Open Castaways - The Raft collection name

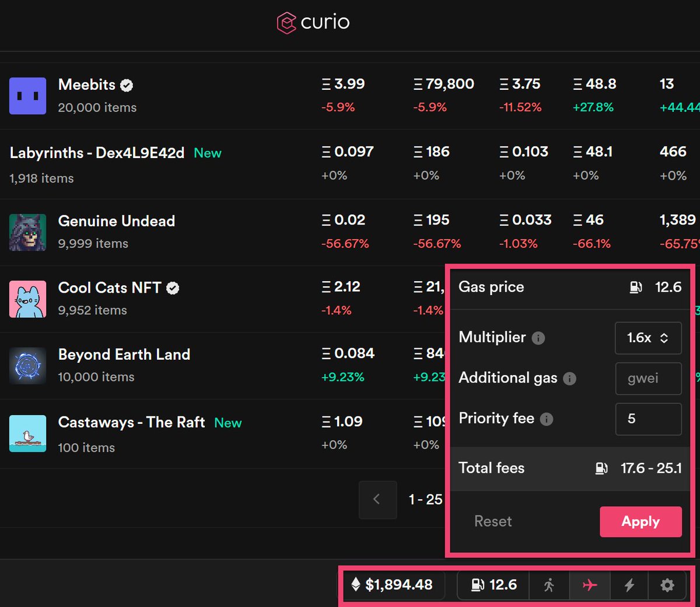coord(131,422)
